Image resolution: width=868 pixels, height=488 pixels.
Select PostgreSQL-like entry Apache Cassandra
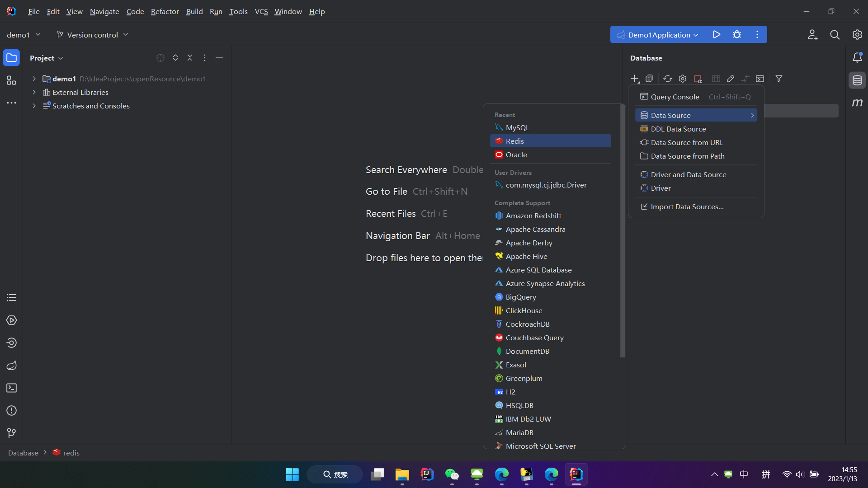[535, 229]
